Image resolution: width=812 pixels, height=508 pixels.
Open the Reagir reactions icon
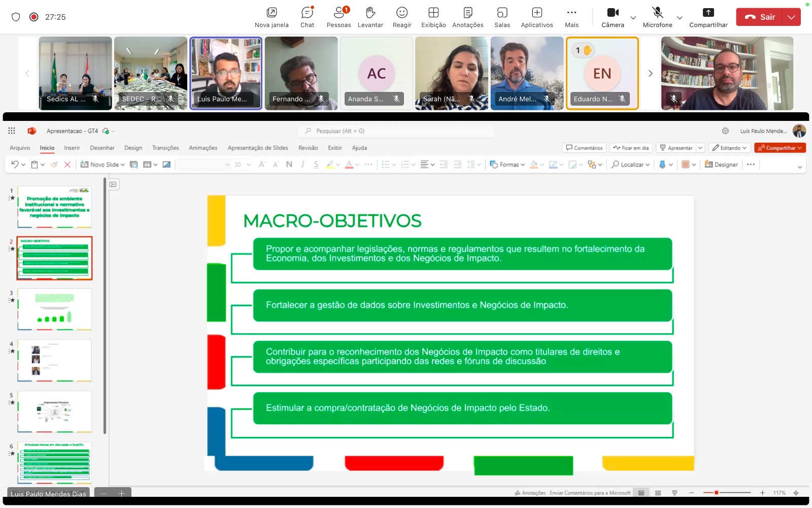[x=401, y=17]
